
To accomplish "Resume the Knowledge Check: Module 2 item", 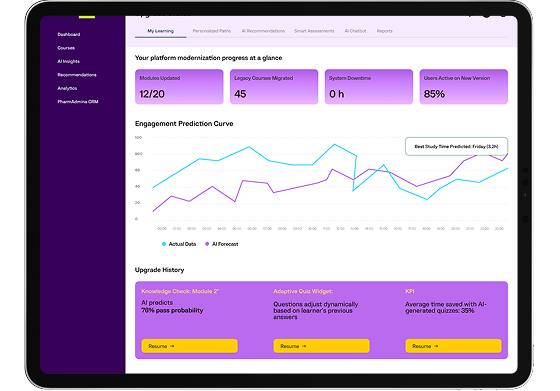I will tap(189, 346).
